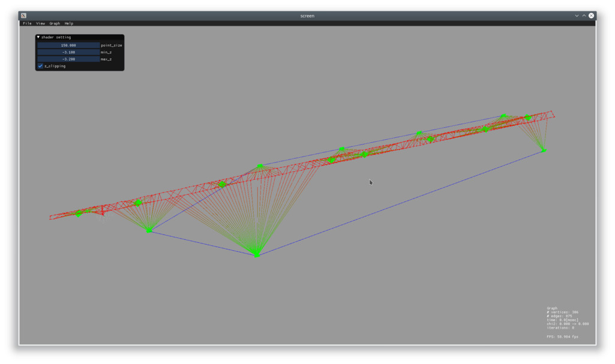Click the 'screen' window title
The image size is (615, 364).
tap(307, 16)
